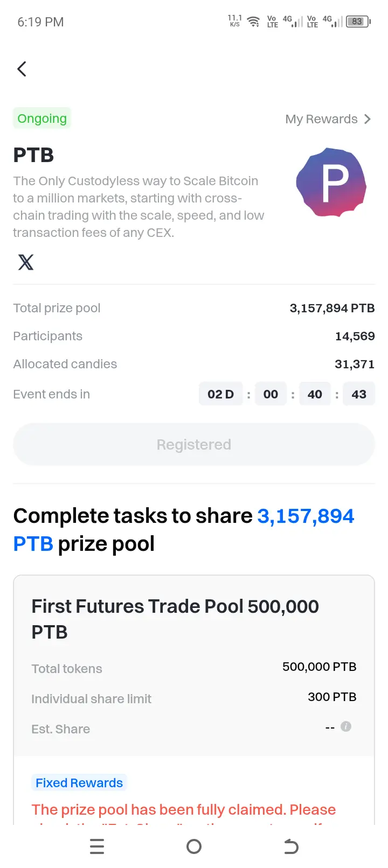Tap the Ongoing status badge

(42, 118)
